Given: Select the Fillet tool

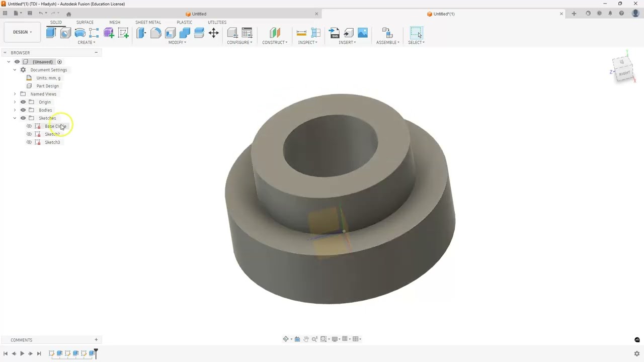Looking at the screenshot, I should point(155,33).
